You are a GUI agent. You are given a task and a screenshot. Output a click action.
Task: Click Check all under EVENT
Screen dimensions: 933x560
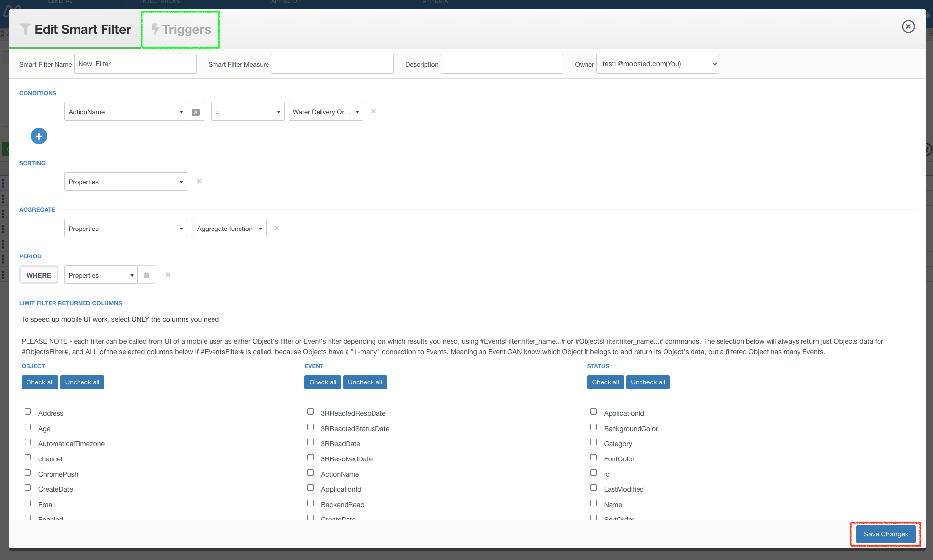[322, 382]
